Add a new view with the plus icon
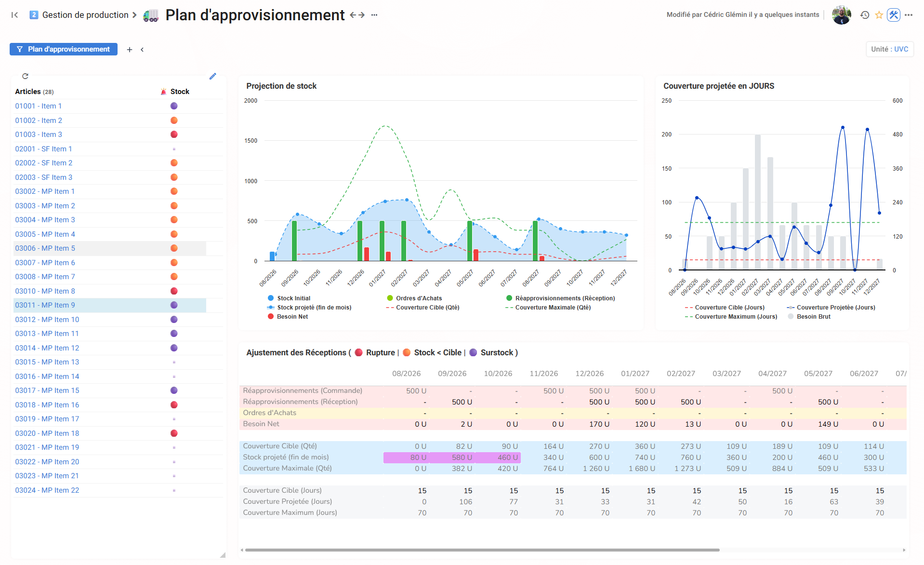The image size is (924, 565). [x=130, y=50]
